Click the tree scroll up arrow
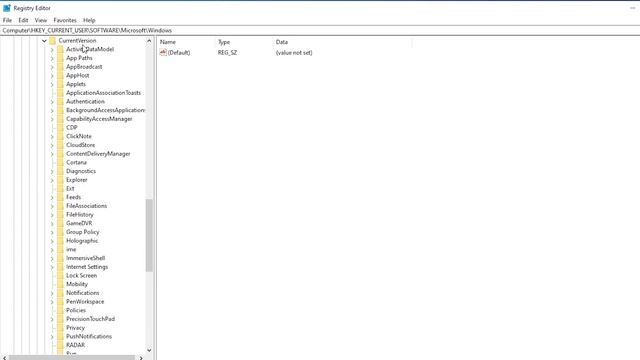Image resolution: width=640 pixels, height=360 pixels. pos(149,41)
